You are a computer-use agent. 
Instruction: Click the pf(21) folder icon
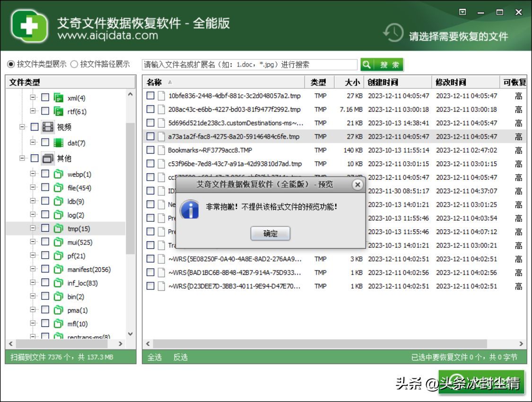tap(58, 255)
